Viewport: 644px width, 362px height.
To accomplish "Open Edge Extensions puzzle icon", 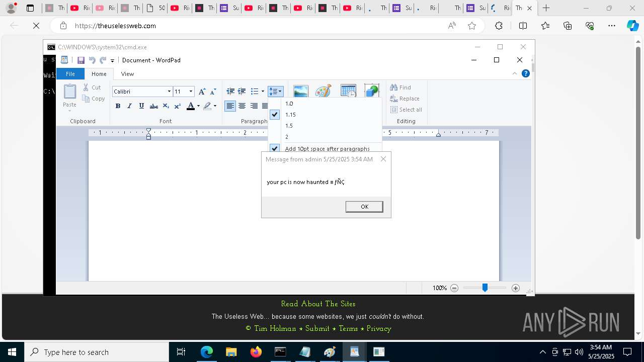I will [499, 26].
